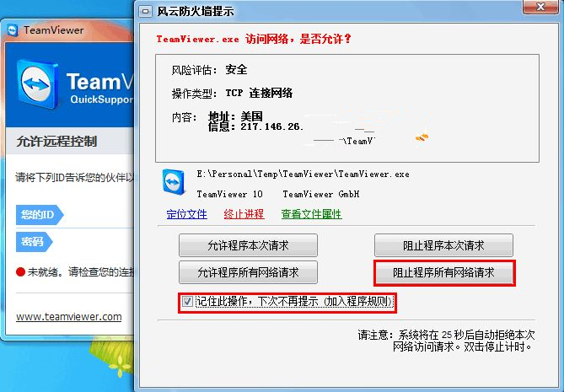Click the red 终止进程 link

(244, 214)
